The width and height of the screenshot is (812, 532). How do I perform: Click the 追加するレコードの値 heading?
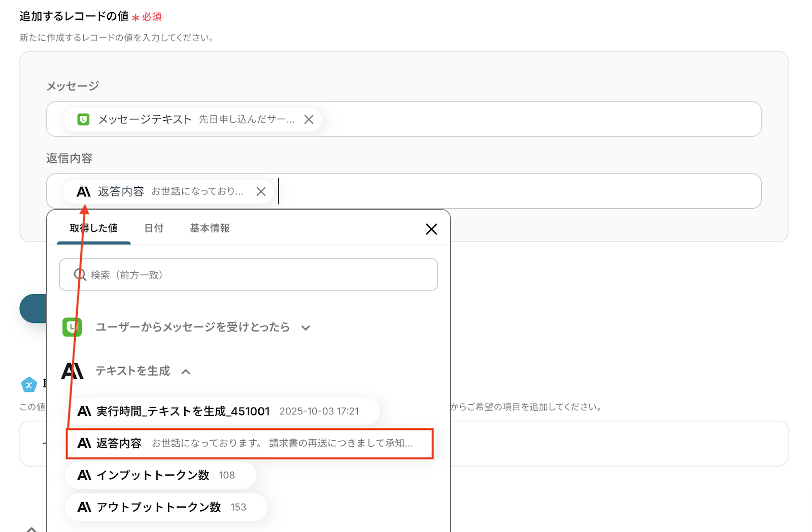click(74, 16)
